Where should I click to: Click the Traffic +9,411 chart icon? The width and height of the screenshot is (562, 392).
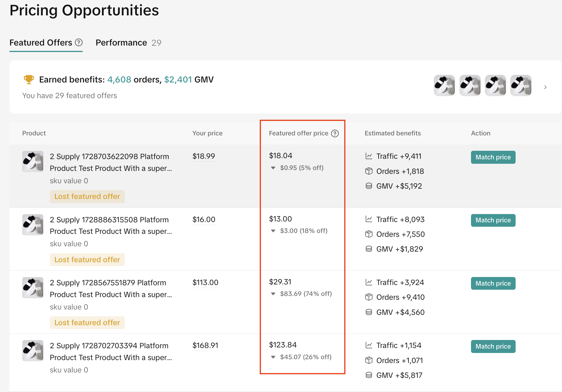point(369,156)
